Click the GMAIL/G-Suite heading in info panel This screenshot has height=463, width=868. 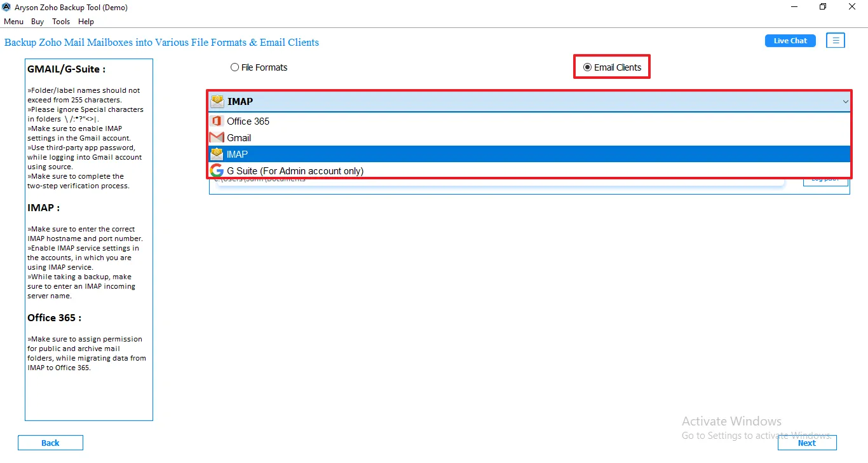coord(67,69)
